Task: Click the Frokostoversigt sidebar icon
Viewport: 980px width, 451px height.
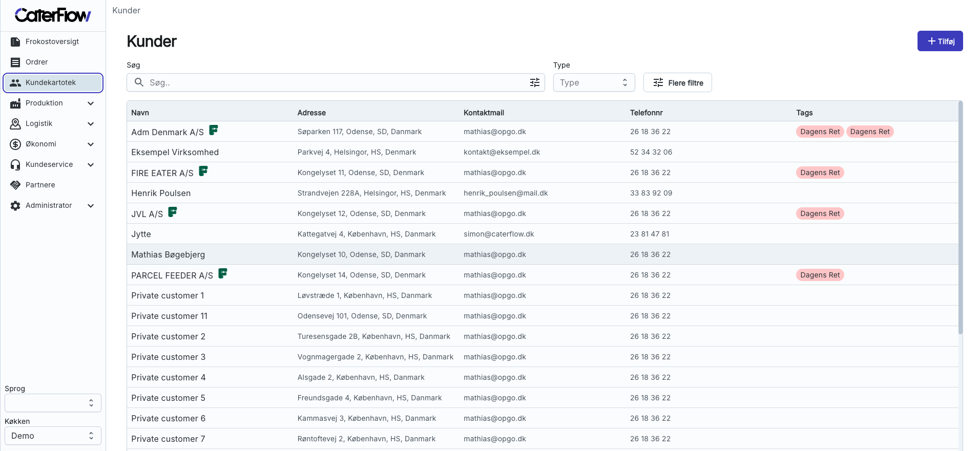Action: (x=15, y=41)
